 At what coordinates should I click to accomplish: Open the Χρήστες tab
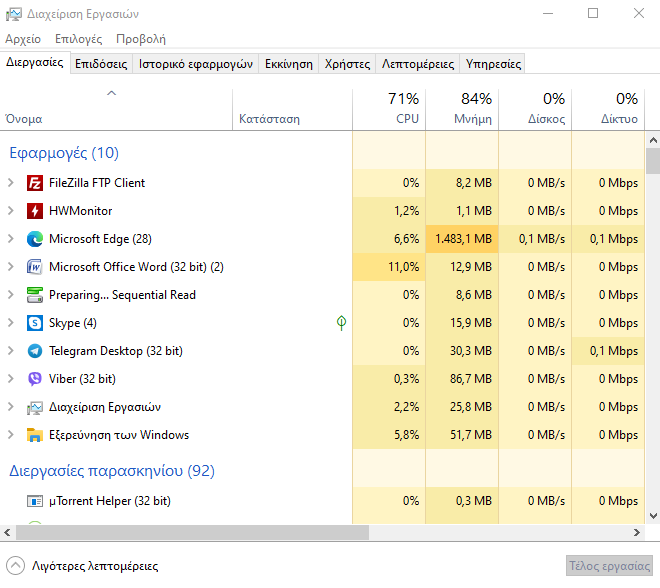coord(347,64)
